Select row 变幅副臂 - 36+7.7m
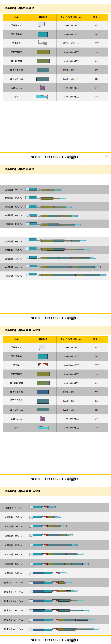This screenshot has width=111, height=644. 54,207
